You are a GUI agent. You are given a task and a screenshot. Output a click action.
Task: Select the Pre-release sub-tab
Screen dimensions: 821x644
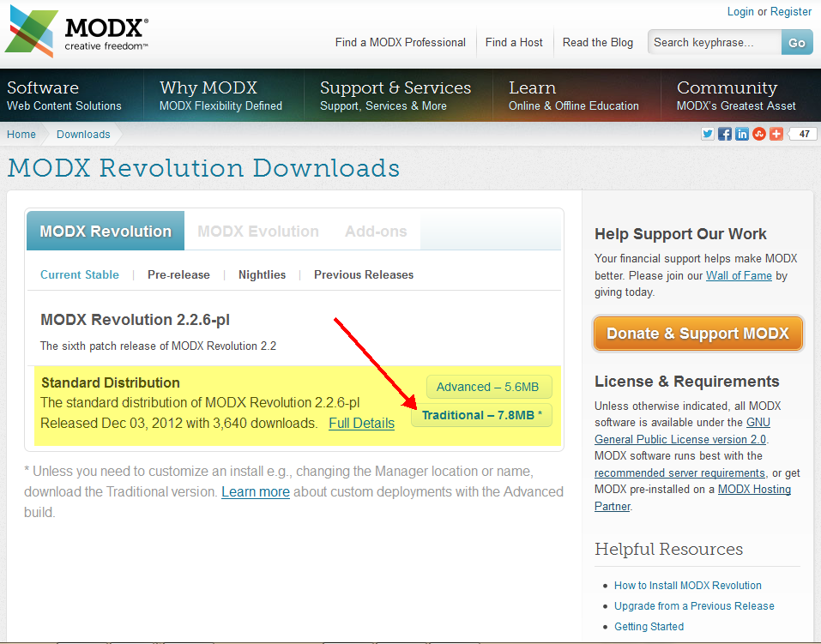point(178,275)
